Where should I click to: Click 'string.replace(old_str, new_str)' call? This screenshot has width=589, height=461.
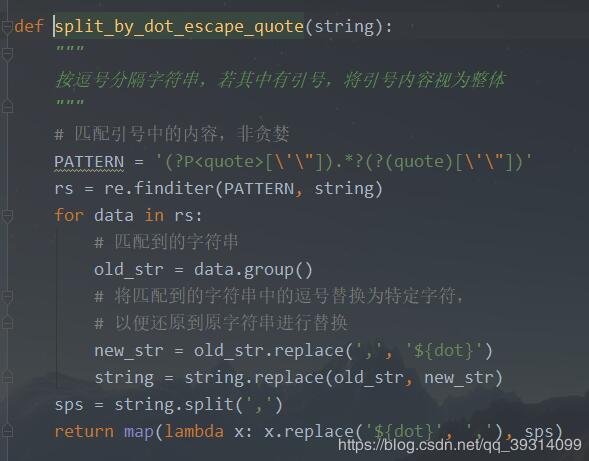pos(343,378)
